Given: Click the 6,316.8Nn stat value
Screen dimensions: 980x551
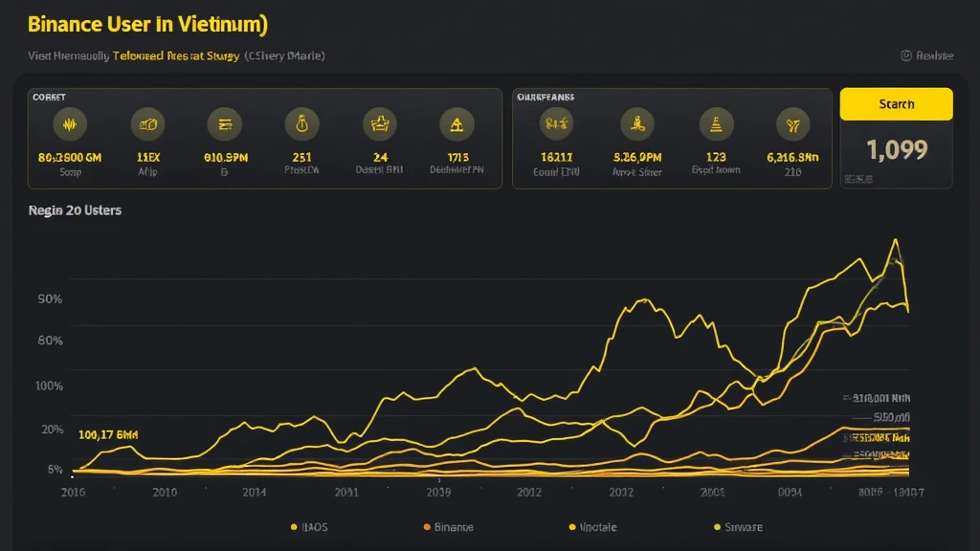Looking at the screenshot, I should coord(792,158).
